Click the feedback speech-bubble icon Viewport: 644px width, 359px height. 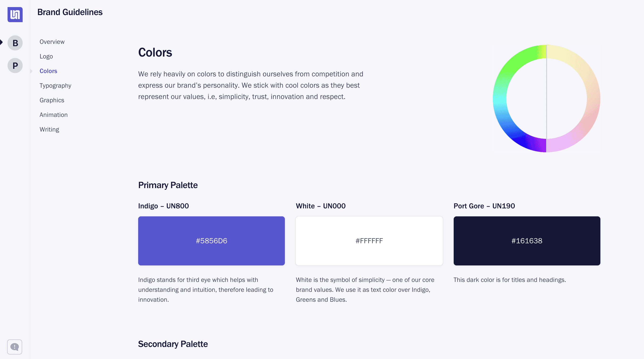pos(14,347)
